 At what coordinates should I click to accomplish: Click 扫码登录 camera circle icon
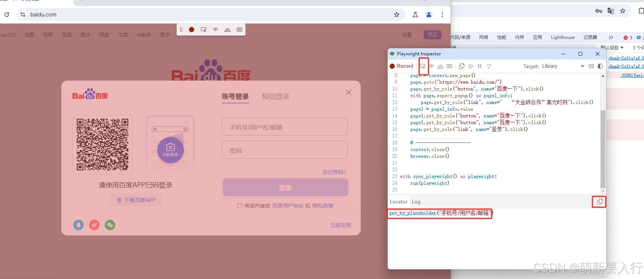[171, 150]
